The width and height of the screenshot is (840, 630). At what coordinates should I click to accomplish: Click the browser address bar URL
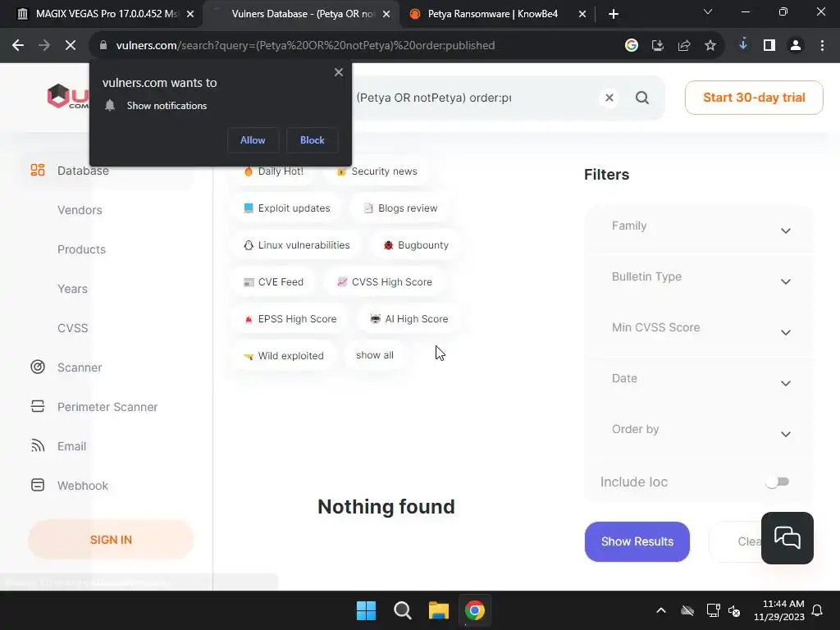click(305, 46)
